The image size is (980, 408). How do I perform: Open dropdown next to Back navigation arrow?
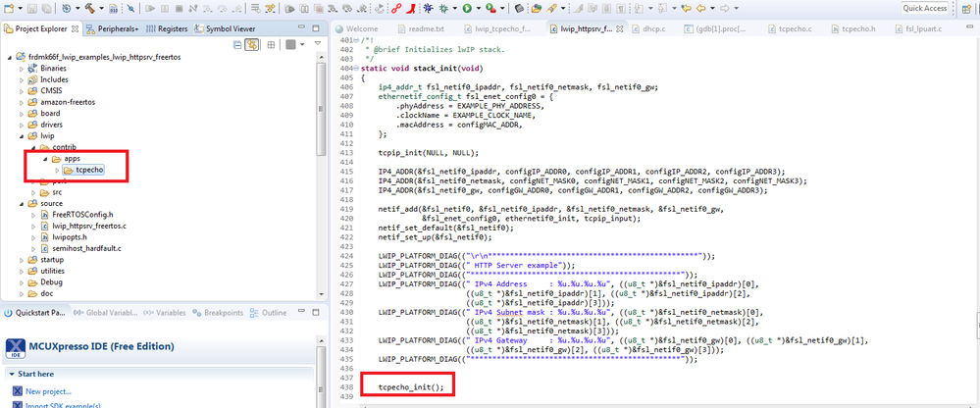coord(712,8)
